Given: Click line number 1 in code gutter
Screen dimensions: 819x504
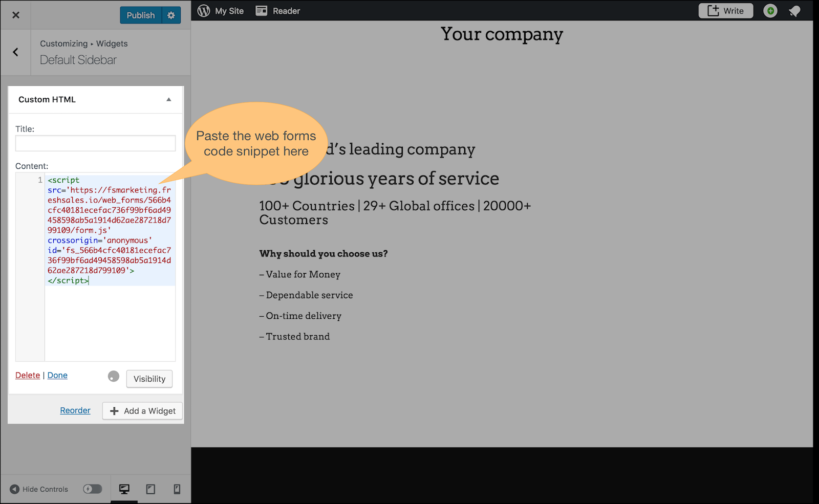Looking at the screenshot, I should [x=40, y=180].
